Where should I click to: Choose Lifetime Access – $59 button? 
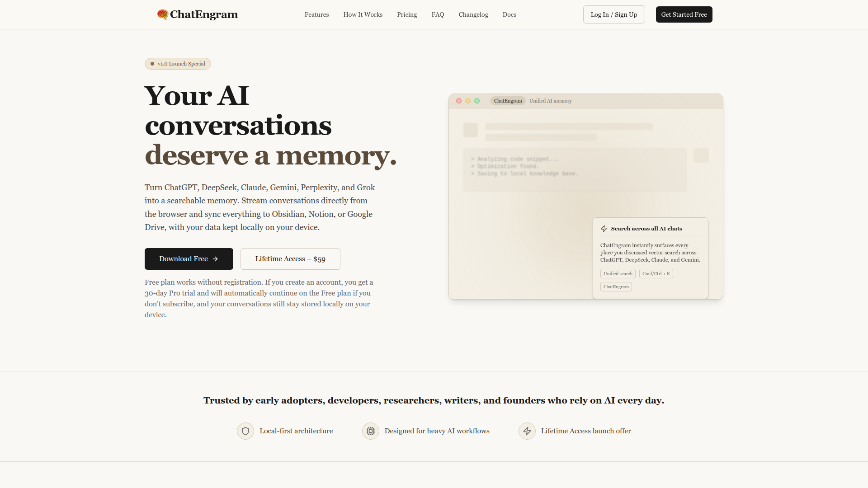(x=290, y=259)
